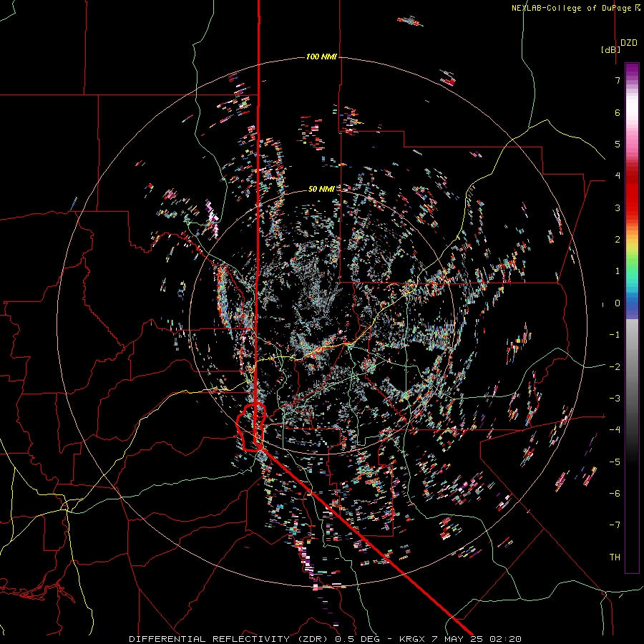Click the 100 NMI range ring label
This screenshot has width=644, height=644.
click(321, 57)
